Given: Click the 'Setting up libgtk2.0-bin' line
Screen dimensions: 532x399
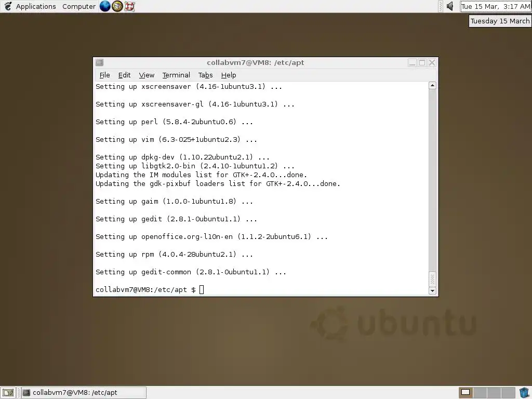Looking at the screenshot, I should (195, 166).
